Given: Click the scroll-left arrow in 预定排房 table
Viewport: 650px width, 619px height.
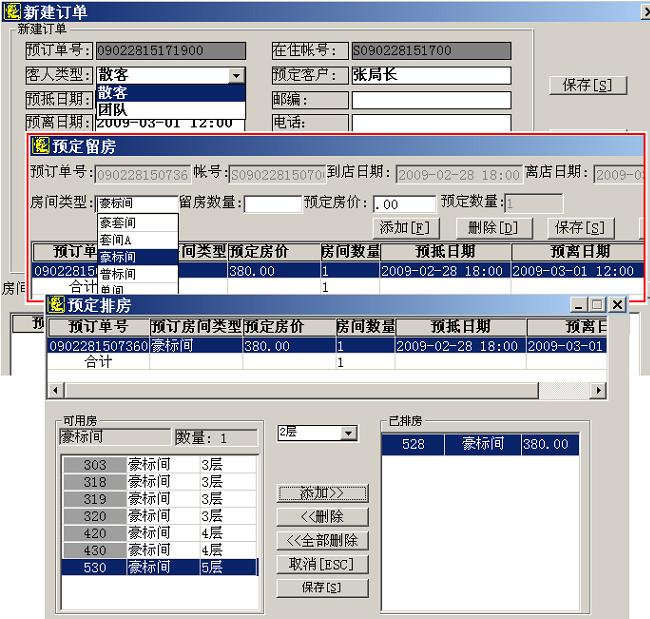Looking at the screenshot, I should tap(55, 390).
